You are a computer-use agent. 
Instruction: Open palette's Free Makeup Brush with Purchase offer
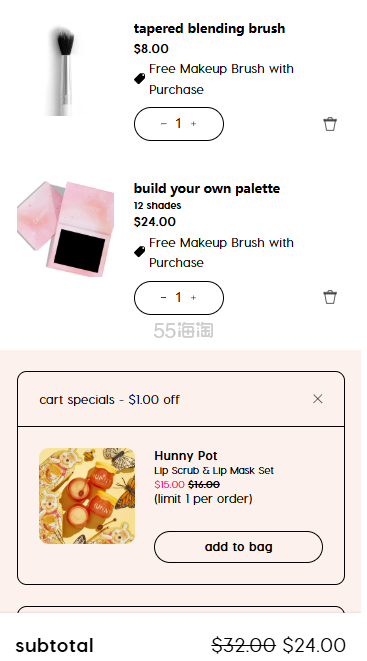(x=221, y=253)
